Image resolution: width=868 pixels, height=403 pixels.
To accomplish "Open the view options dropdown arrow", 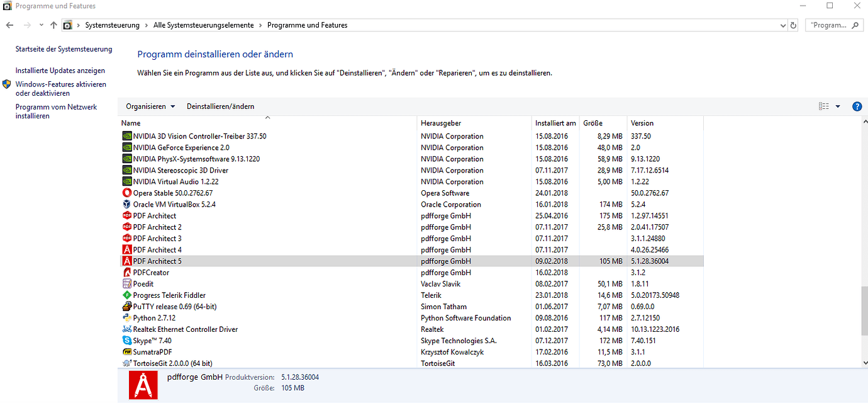I will [x=838, y=106].
